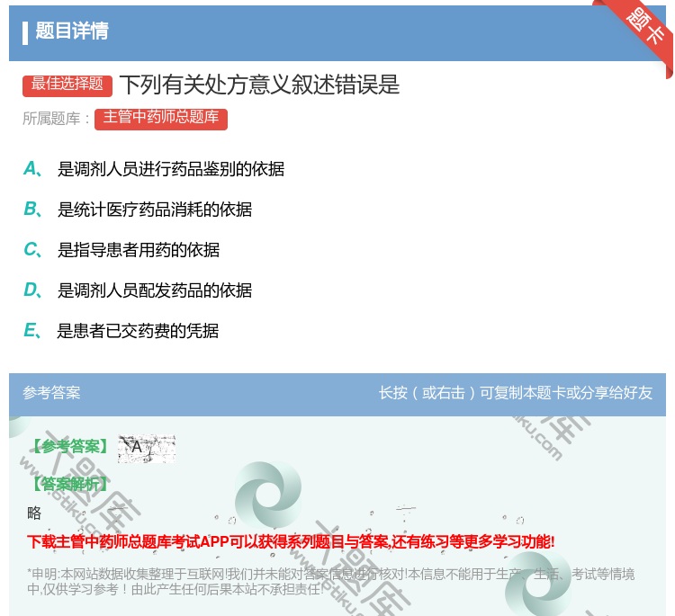Image resolution: width=675 pixels, height=616 pixels.
Task: Select option A 是调剂人员进行药品鉴别的依据
Action: (170, 169)
